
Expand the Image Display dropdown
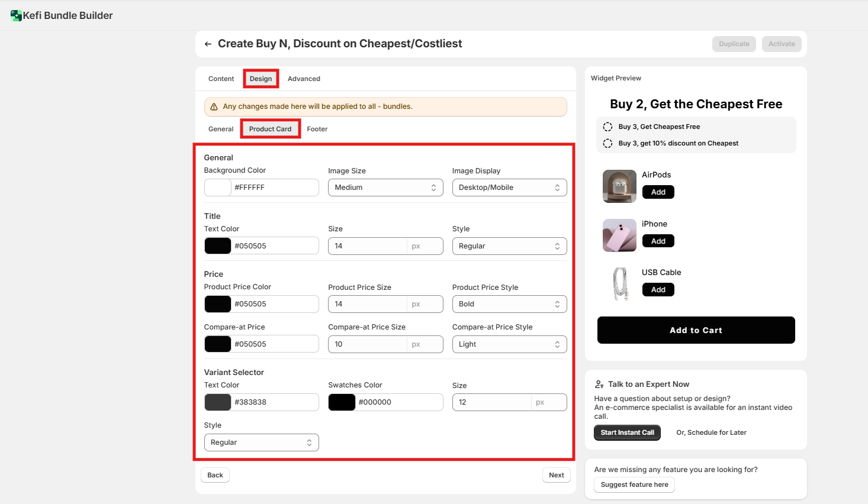[509, 188]
